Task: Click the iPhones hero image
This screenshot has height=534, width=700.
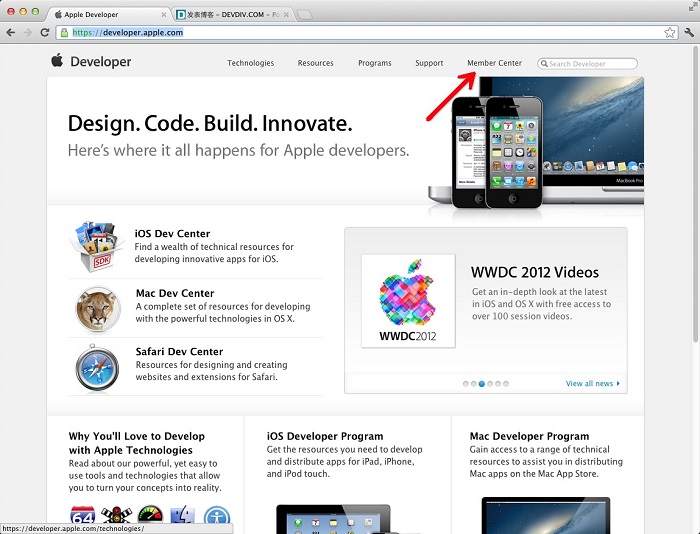Action: (497, 153)
